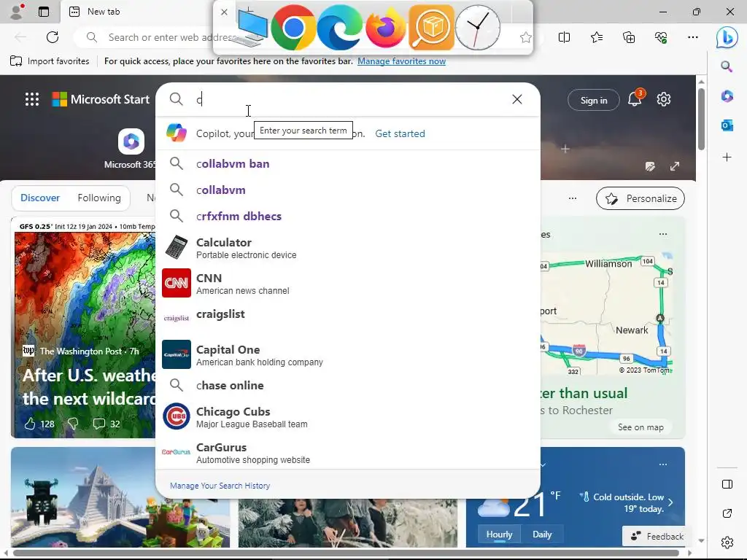Viewport: 747px width, 560px height.
Task: Select the CNN suggestion
Action: [x=348, y=284]
